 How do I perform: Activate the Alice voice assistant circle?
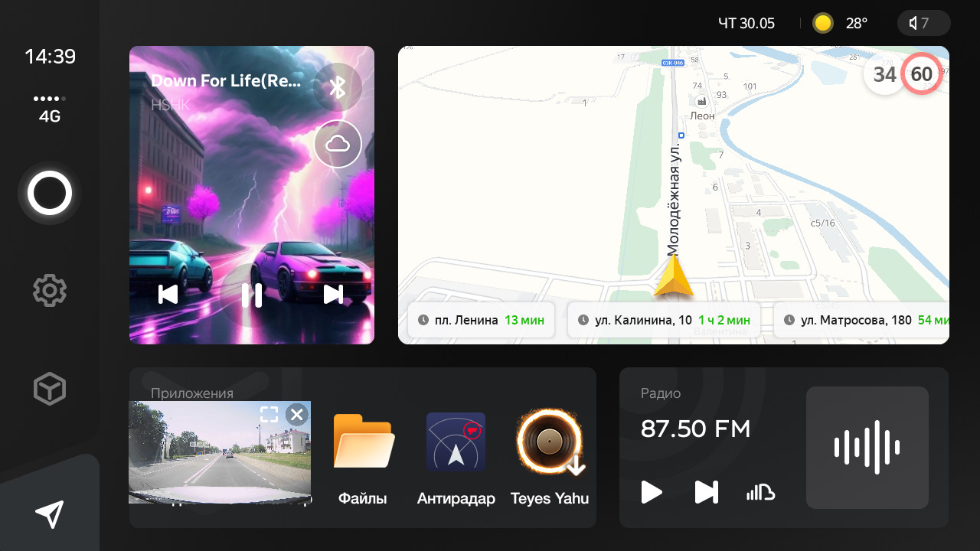(50, 194)
